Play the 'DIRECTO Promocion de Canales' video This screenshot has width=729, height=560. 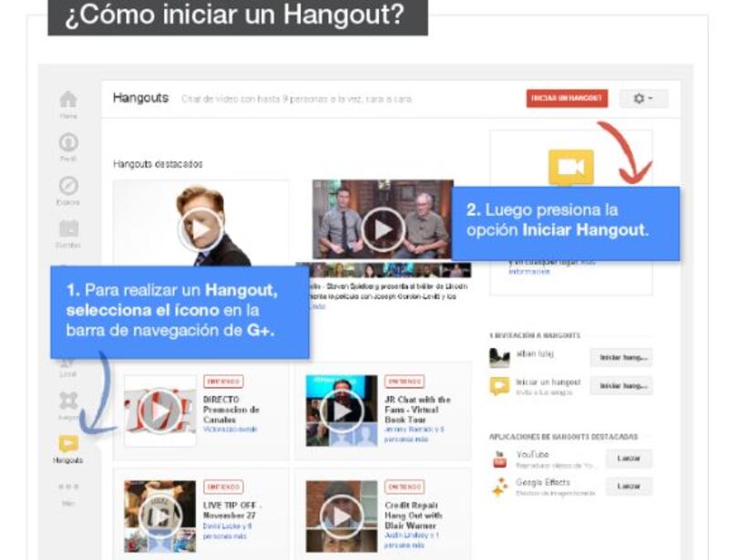(160, 411)
